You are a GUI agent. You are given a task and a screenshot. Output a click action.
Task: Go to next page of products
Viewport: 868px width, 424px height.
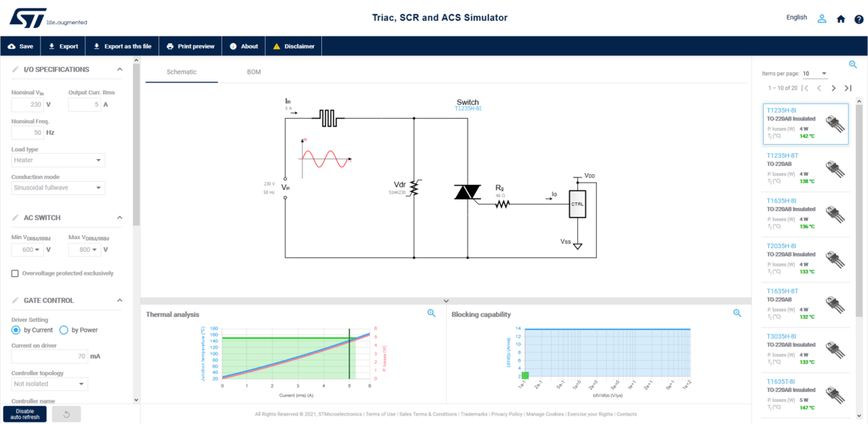click(834, 88)
